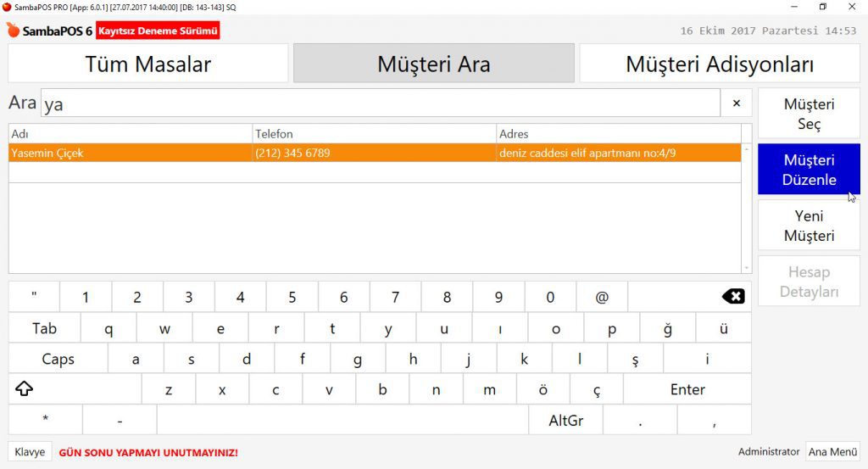Click the Müşteri Seç button

click(809, 114)
